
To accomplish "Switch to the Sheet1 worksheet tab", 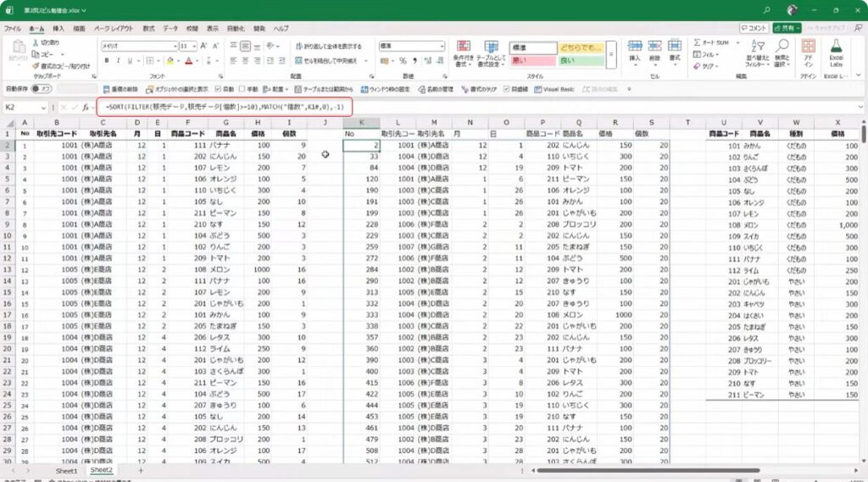I will [66, 470].
